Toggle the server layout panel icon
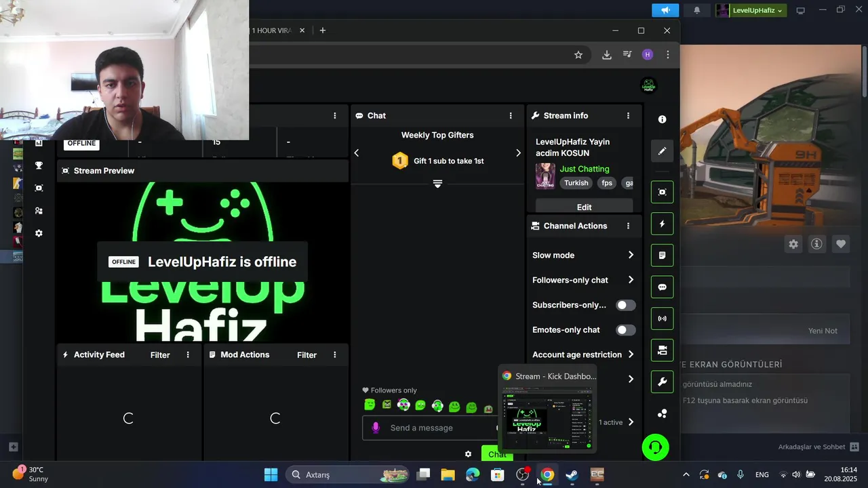This screenshot has width=868, height=488. click(x=663, y=350)
